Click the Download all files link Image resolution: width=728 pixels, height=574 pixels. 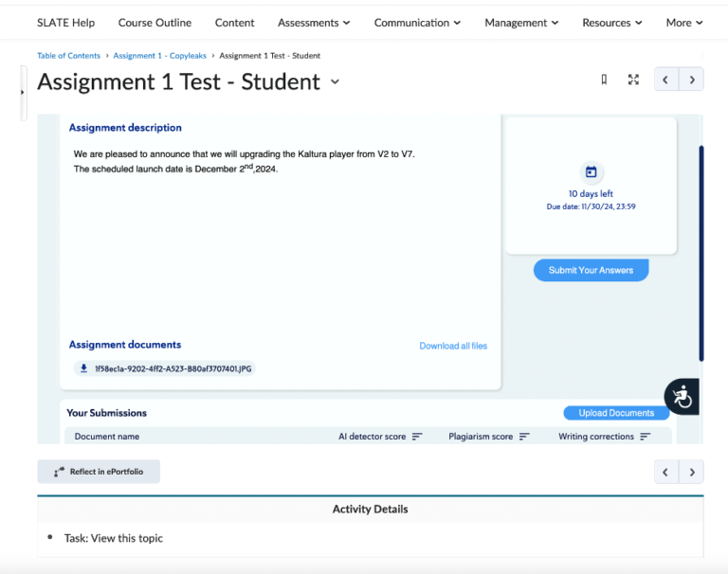coord(453,346)
